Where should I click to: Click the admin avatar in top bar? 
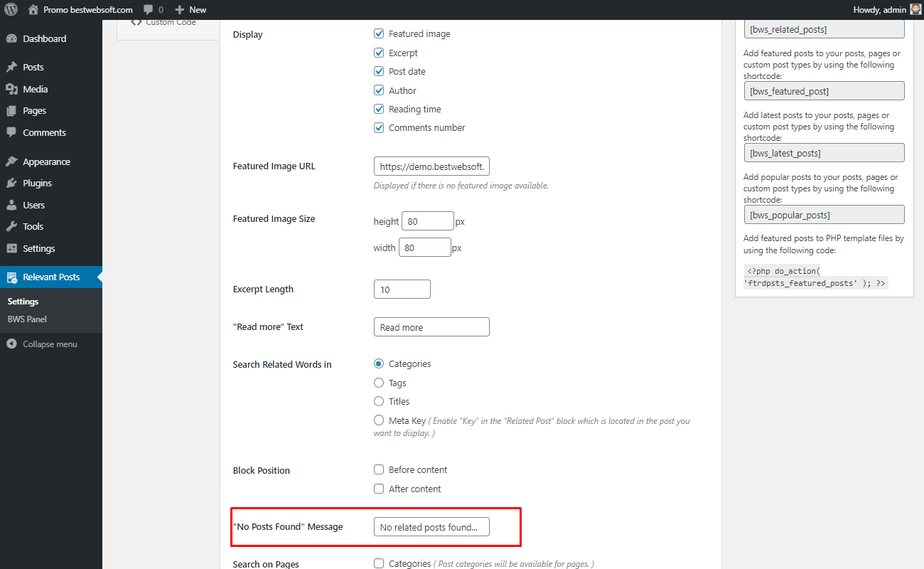(915, 9)
